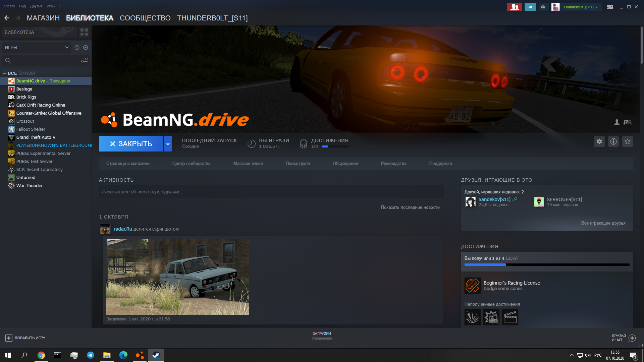644x362 pixels.
Task: Expand the dropdown arrow next to ЗАКРЫТЬ
Action: click(x=168, y=144)
